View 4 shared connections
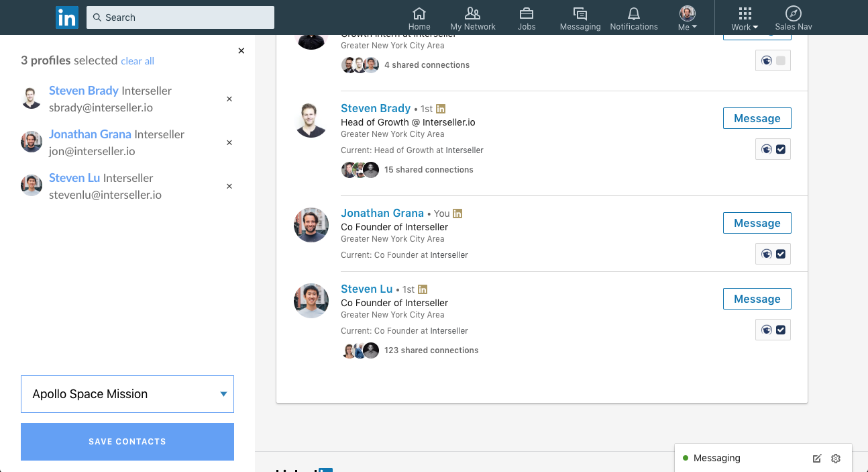The height and width of the screenshot is (472, 868). pos(427,65)
